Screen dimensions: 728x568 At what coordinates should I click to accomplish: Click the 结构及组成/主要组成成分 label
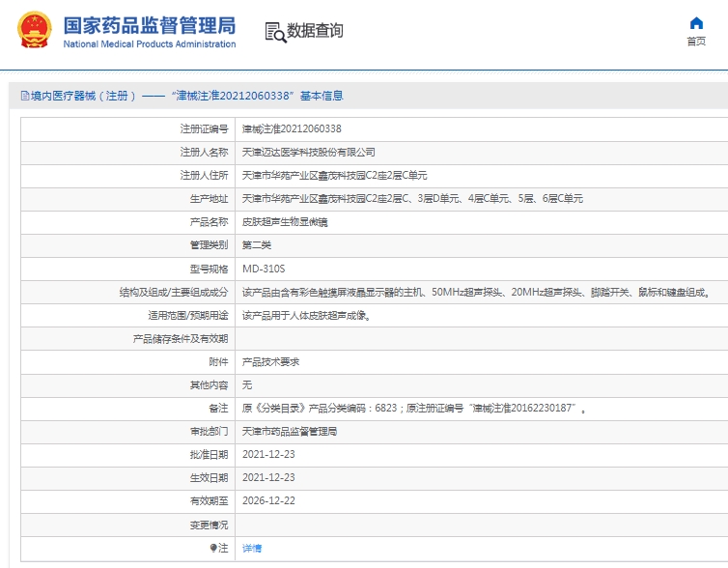174,292
